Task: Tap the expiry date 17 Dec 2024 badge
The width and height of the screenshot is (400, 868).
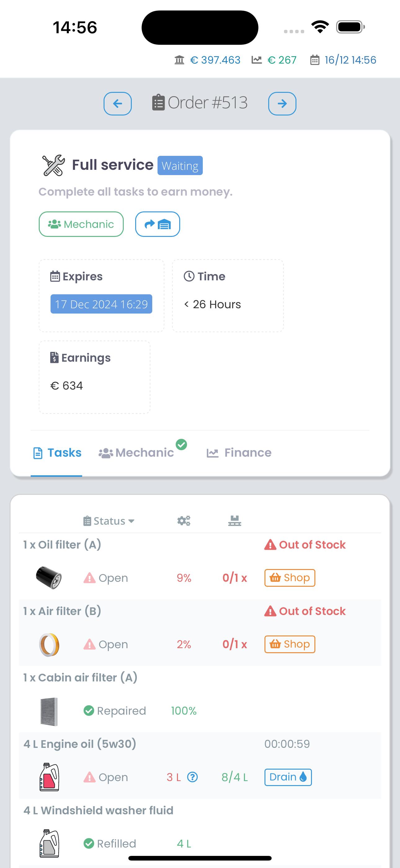Action: [x=101, y=304]
